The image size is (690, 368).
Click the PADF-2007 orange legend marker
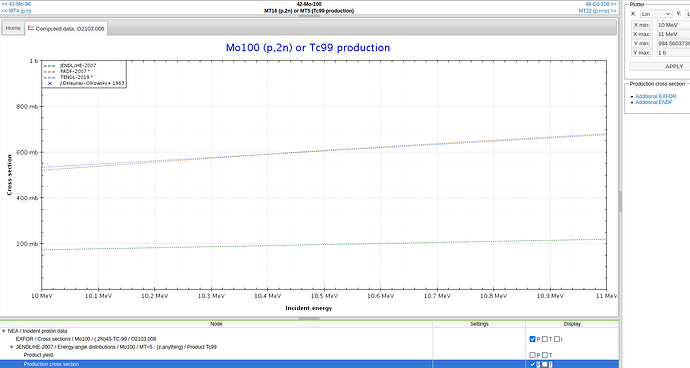(50, 71)
